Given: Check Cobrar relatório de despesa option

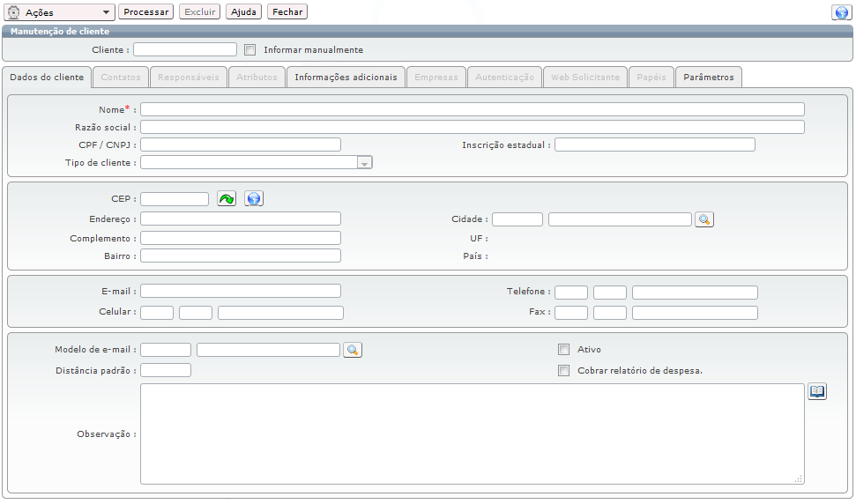Looking at the screenshot, I should pos(563,371).
